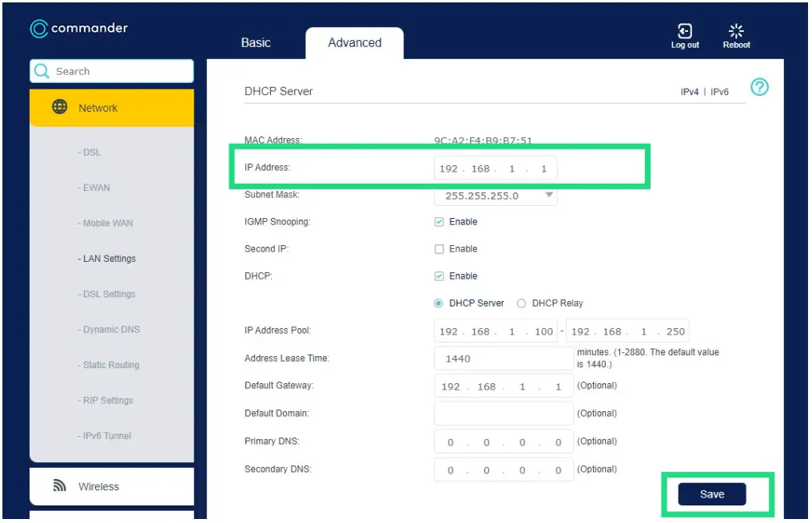Switch to the Basic tab
812x523 pixels.
[x=256, y=42]
